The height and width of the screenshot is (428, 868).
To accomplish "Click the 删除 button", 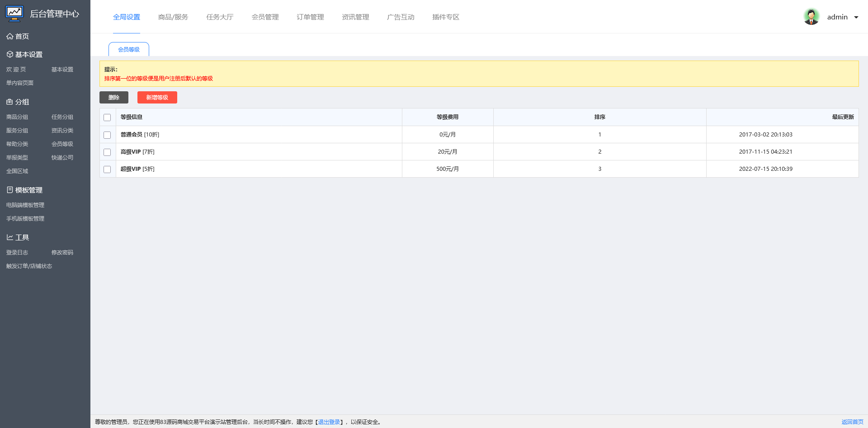I will (x=114, y=98).
